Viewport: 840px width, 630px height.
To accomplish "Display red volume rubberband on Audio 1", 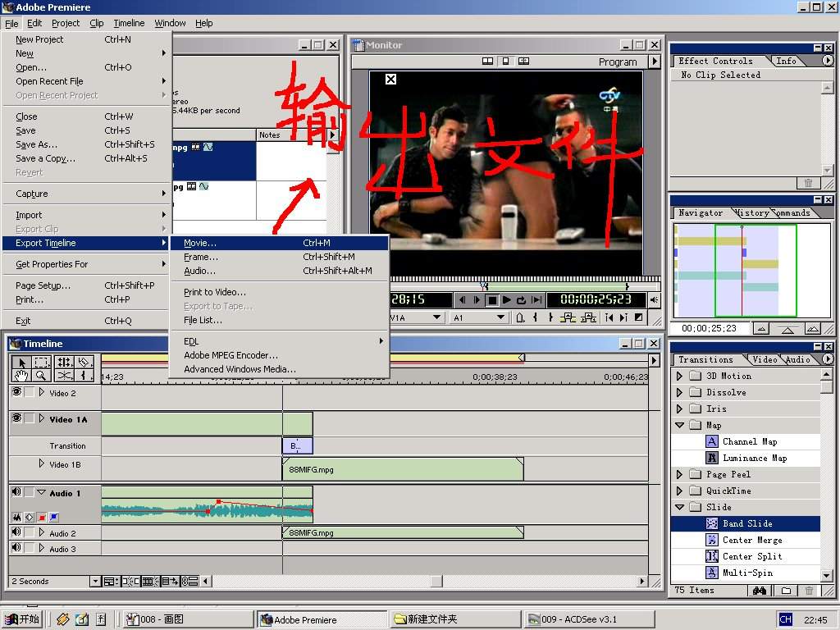I will (x=42, y=517).
